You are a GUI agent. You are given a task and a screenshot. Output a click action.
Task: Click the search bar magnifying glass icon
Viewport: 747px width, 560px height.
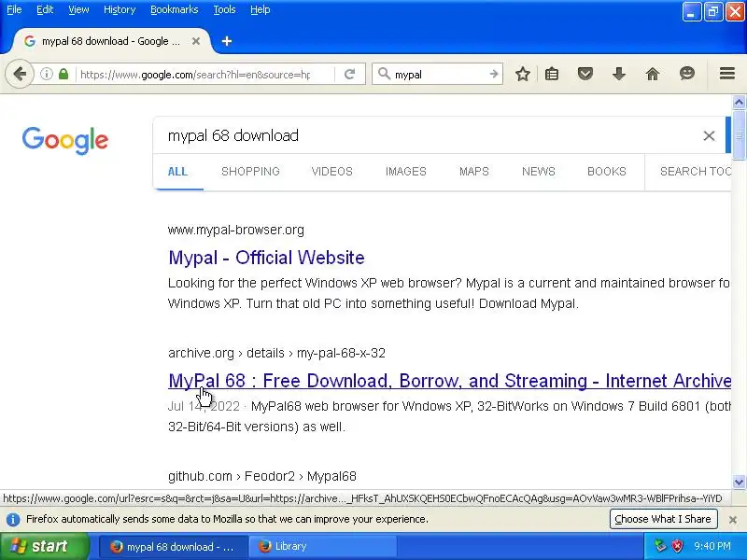pyautogui.click(x=384, y=74)
